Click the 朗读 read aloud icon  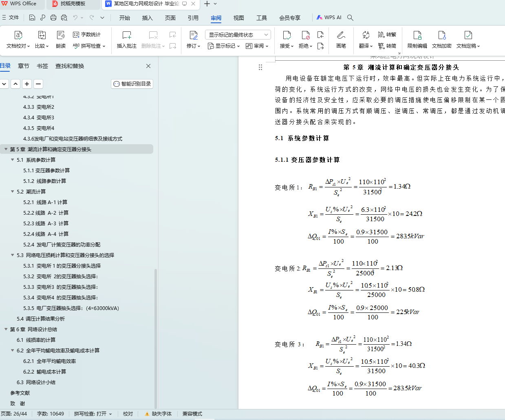pyautogui.click(x=61, y=35)
